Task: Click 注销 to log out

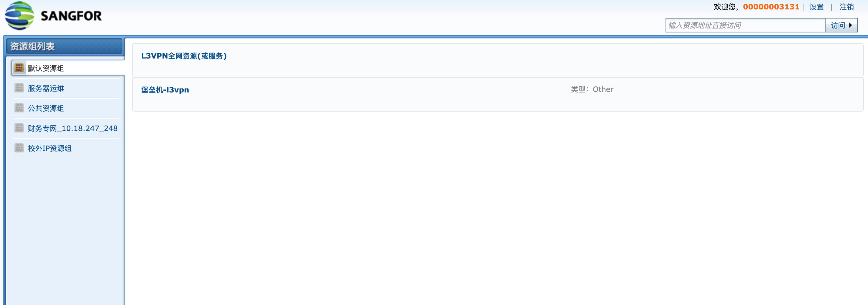Action: (x=846, y=7)
